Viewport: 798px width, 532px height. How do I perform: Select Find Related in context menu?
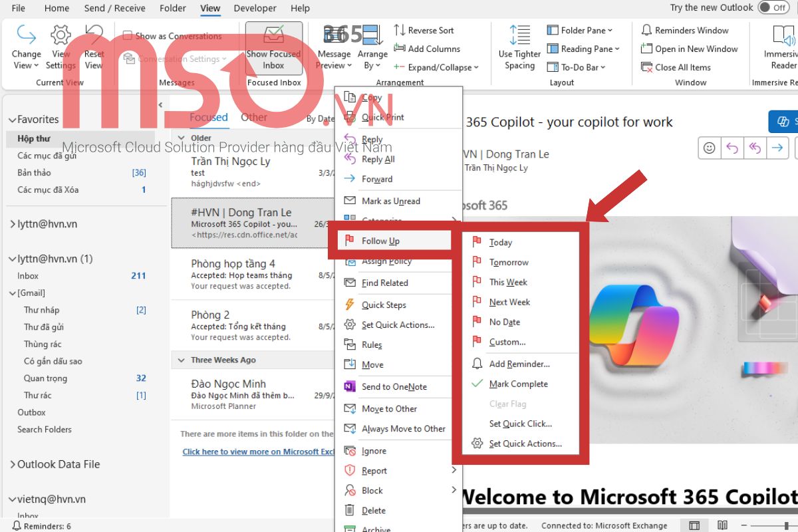coord(399,283)
